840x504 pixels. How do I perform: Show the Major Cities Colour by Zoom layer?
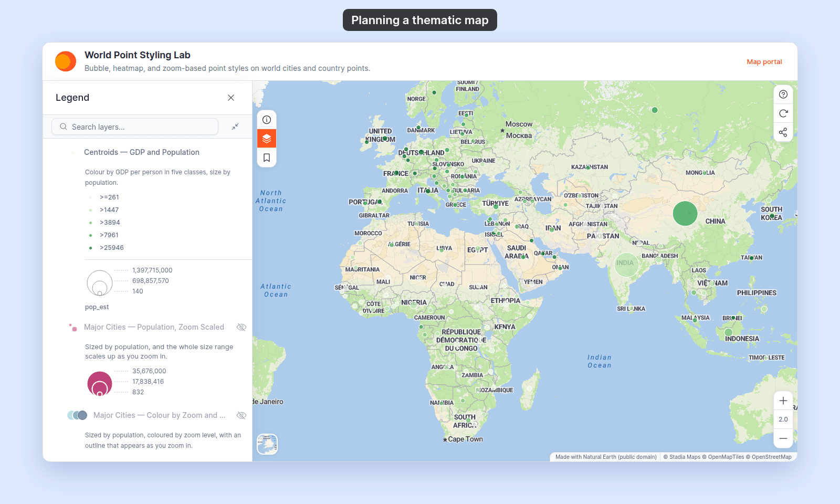click(241, 415)
